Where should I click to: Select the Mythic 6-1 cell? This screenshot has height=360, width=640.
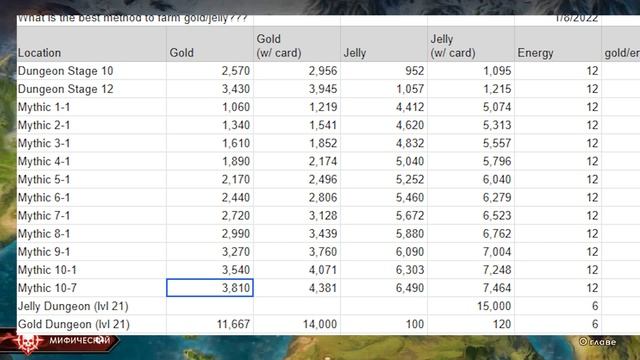(x=91, y=198)
